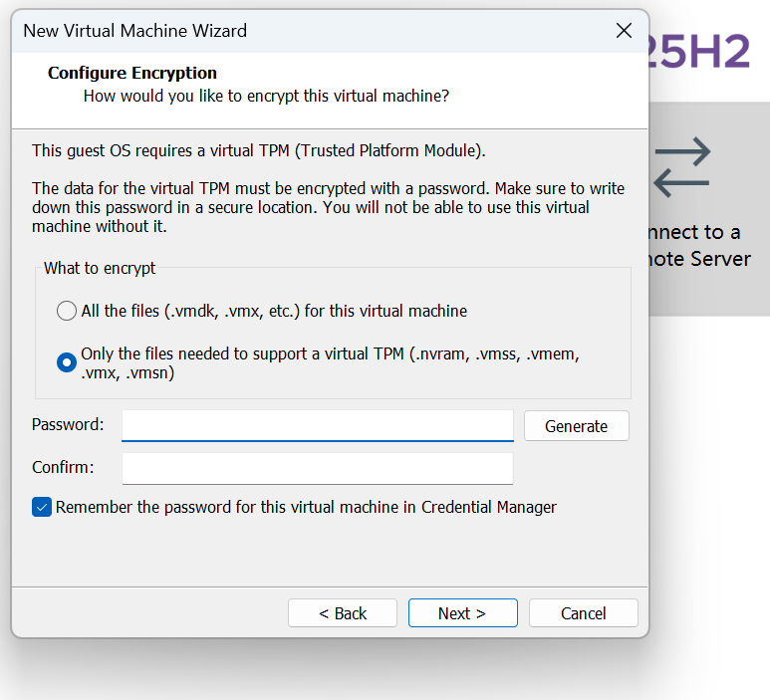Proceed by clicking the Next button
This screenshot has width=770, height=700.
pos(462,613)
